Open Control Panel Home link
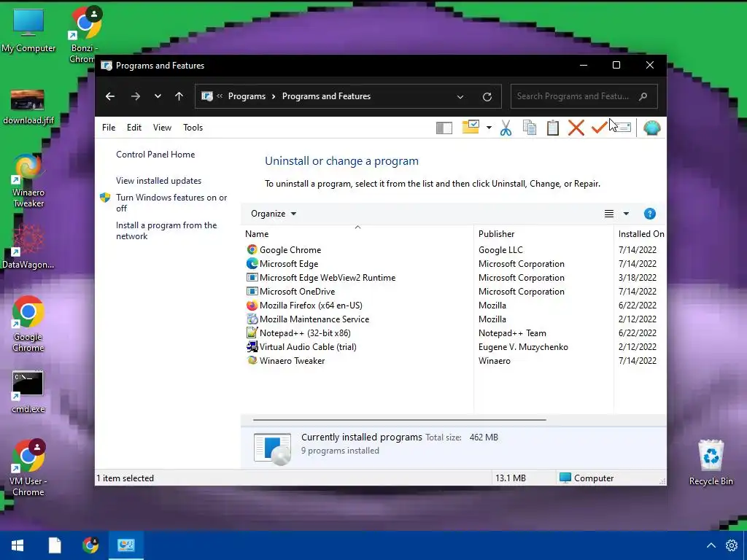The height and width of the screenshot is (560, 747). [155, 155]
